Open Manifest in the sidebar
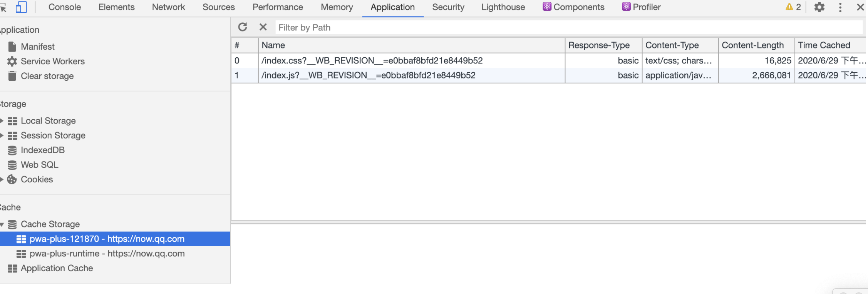868x294 pixels. [x=38, y=47]
